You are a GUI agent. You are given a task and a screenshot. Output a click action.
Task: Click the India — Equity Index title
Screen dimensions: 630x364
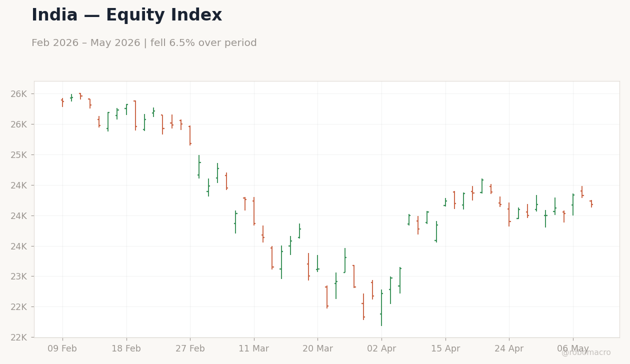[126, 15]
